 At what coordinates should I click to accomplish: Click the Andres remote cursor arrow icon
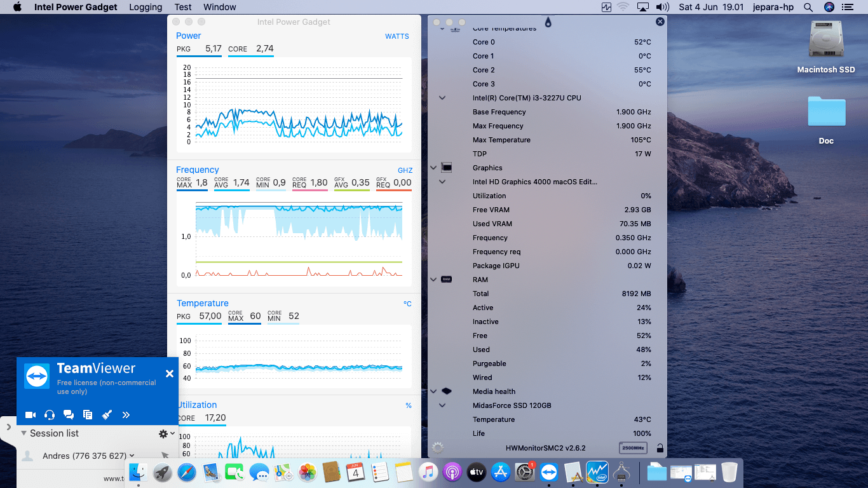pos(165,456)
